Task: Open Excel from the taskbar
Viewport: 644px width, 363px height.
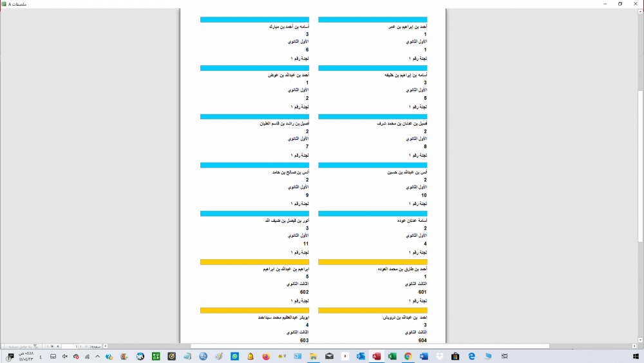Action: coord(392,357)
